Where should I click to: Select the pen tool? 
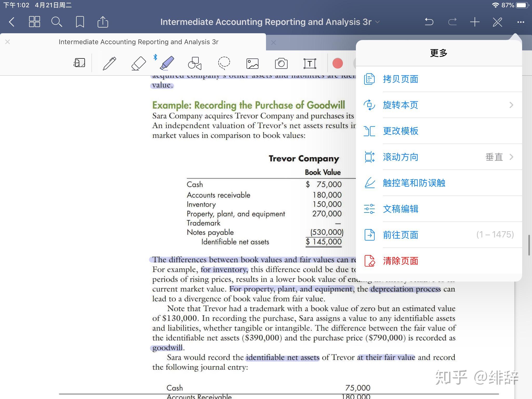(109, 63)
